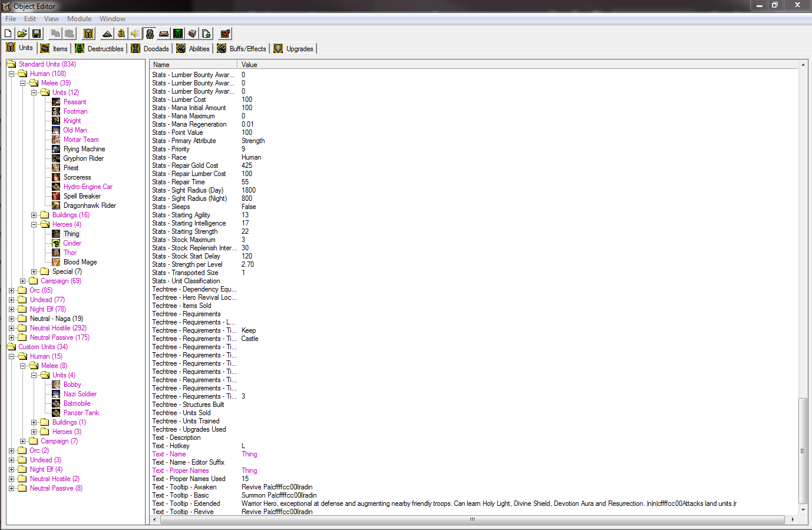
Task: Select the Panzer Tank custom unit icon
Action: [x=56, y=413]
